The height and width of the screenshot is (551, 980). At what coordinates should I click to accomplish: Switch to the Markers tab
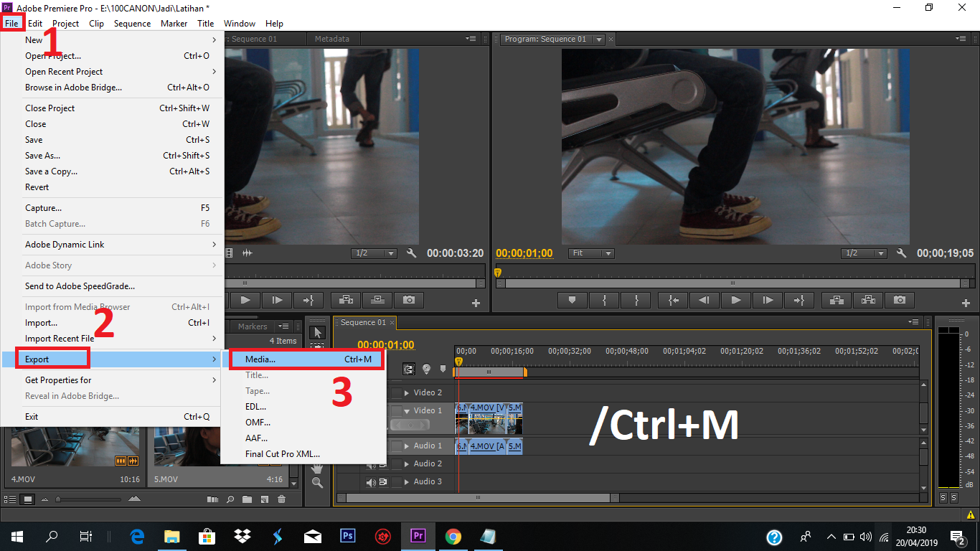[x=253, y=326]
